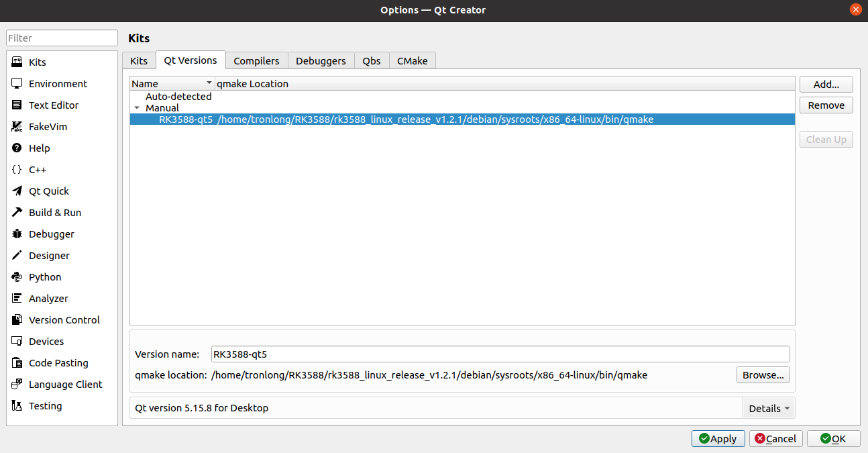Open the Testing sidebar icon
Viewport: 868px width, 453px height.
(17, 405)
